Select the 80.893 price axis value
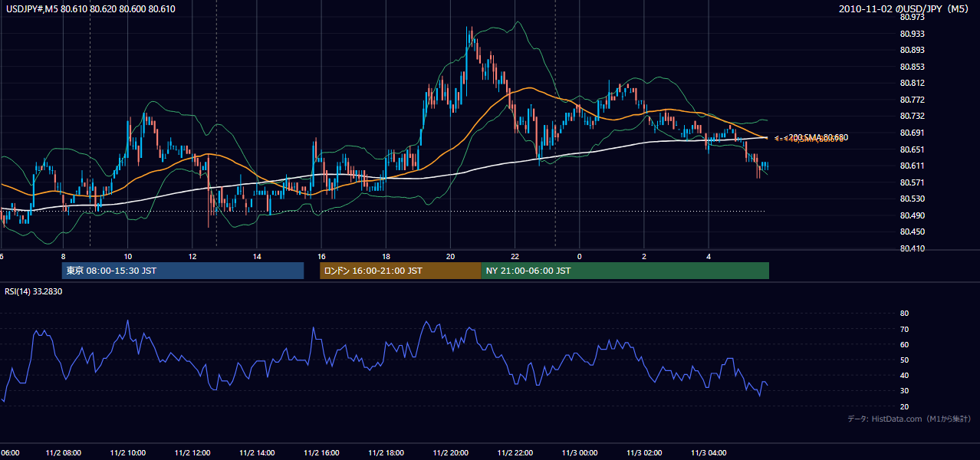Viewport: 980px width, 460px height. pos(913,50)
